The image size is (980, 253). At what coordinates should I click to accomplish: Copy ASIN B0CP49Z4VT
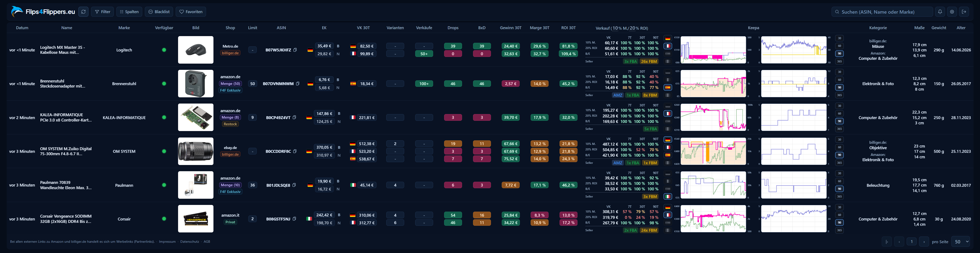click(294, 118)
